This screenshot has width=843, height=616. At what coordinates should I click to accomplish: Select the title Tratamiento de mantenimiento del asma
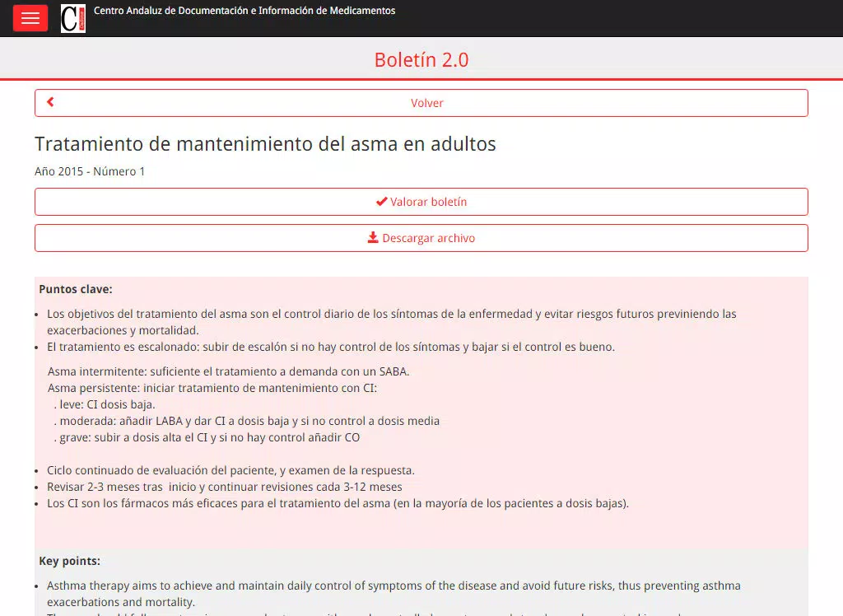click(266, 144)
